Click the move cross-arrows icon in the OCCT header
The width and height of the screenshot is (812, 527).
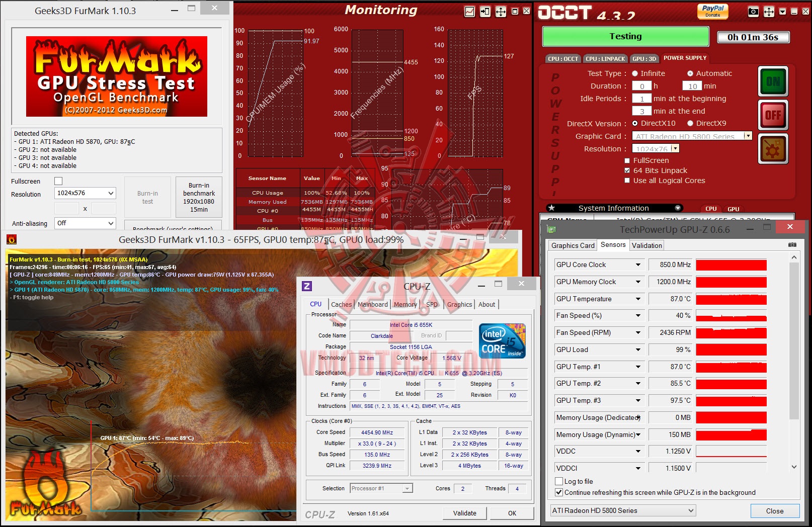coord(769,11)
